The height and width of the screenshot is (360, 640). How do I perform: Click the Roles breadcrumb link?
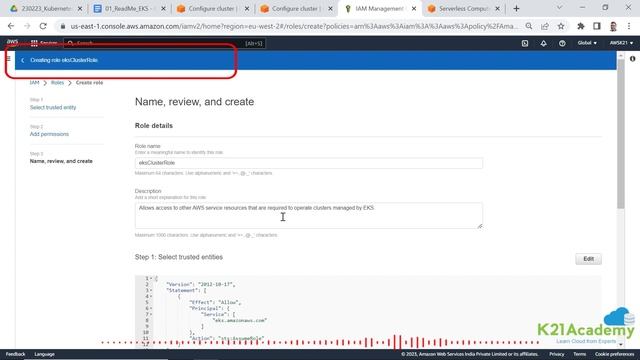[x=58, y=83]
